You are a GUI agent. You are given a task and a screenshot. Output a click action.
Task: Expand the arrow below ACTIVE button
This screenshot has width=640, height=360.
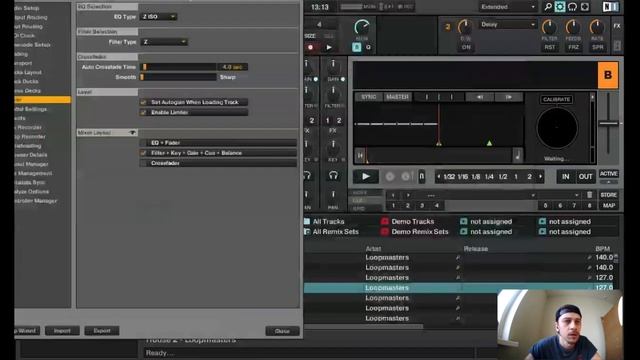[x=608, y=182]
